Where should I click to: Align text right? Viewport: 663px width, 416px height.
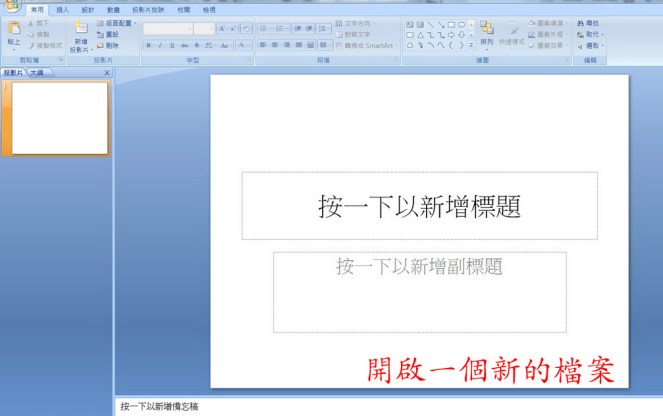287,44
